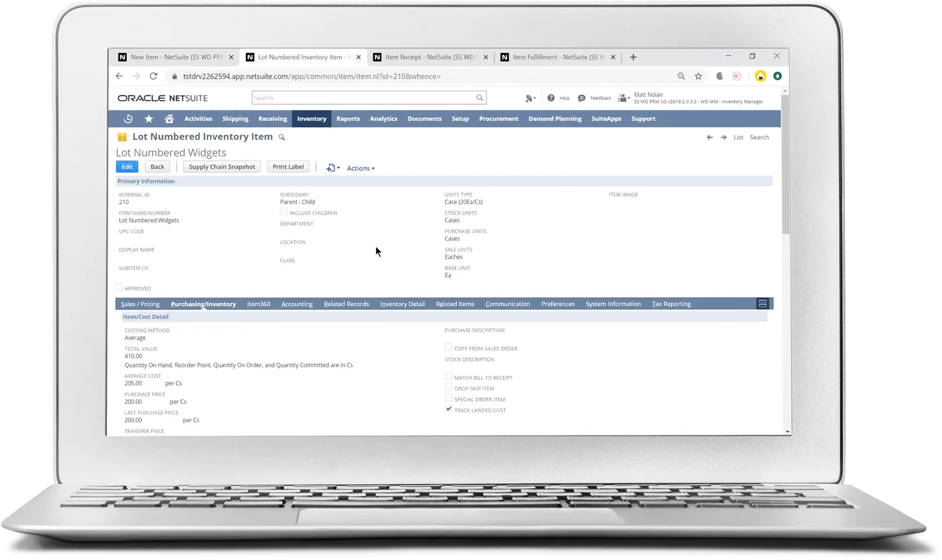Expand the Actions dropdown
The width and height of the screenshot is (942, 560).
[x=361, y=168]
